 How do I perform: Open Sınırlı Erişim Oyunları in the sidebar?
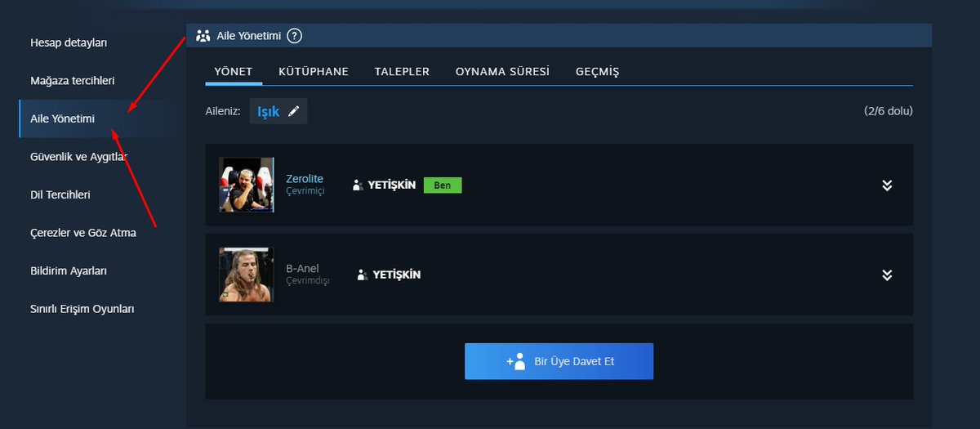tap(82, 309)
